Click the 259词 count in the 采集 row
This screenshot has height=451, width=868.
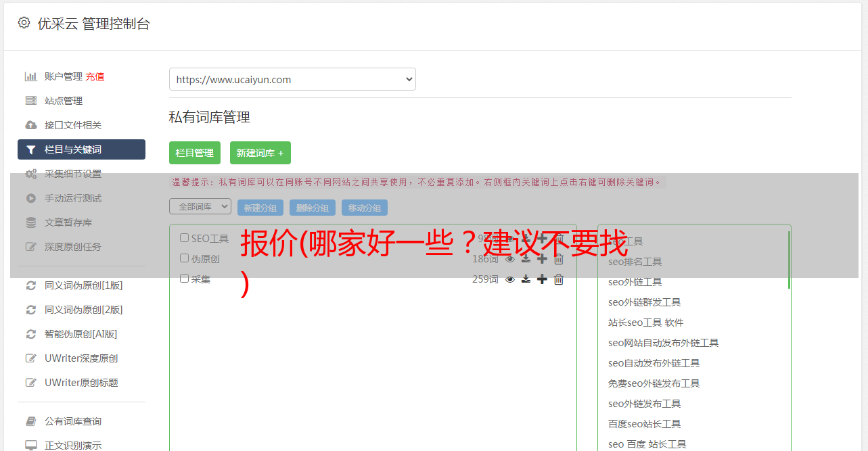[x=485, y=279]
